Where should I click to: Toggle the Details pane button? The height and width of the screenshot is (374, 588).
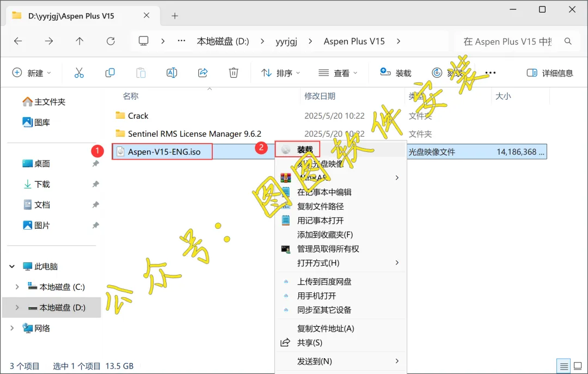(x=550, y=73)
